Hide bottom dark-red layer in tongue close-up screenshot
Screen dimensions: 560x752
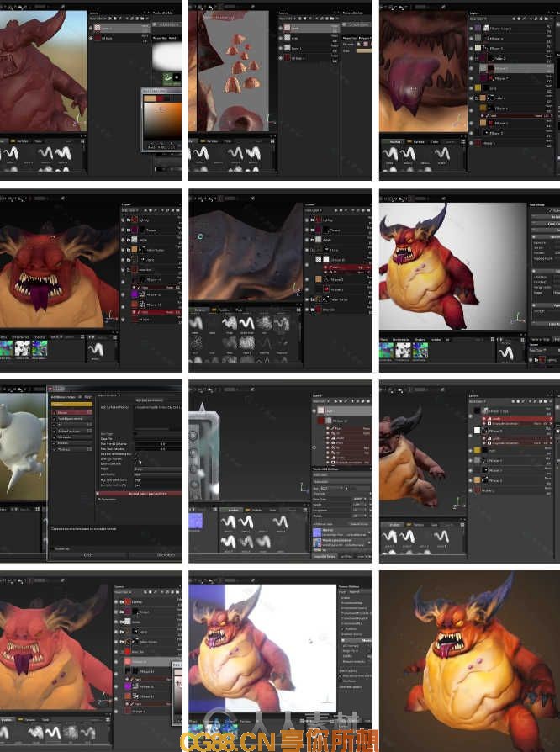click(471, 143)
